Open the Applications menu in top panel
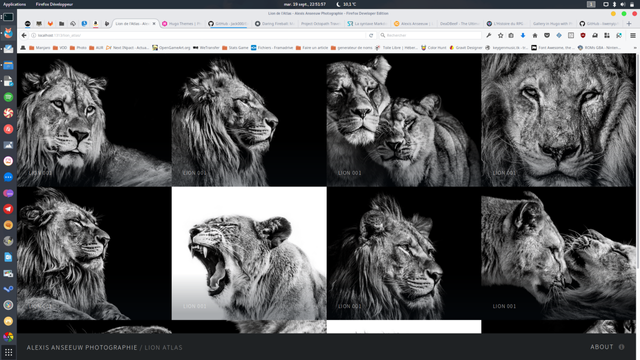This screenshot has width=640, height=360. pos(14,4)
